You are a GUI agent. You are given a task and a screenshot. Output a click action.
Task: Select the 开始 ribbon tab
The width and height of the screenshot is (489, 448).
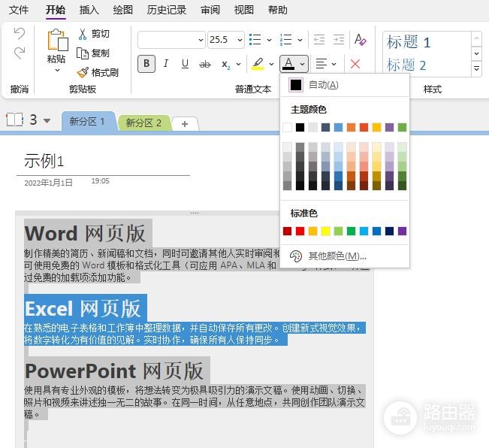tap(56, 10)
